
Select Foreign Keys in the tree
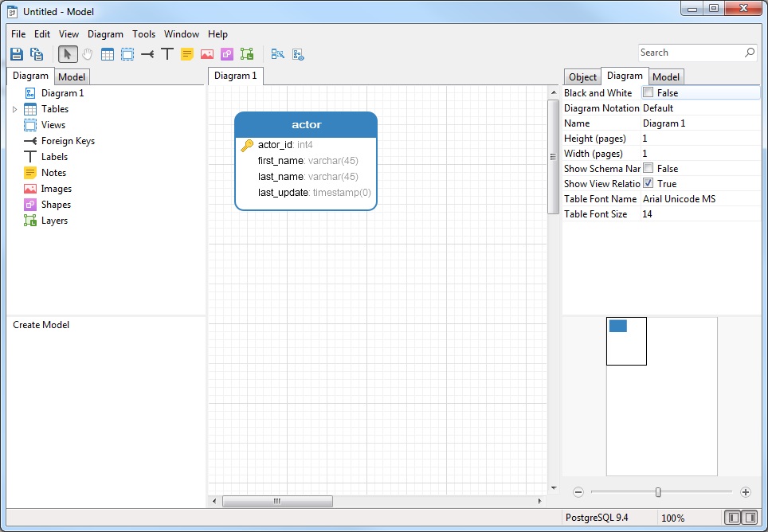(x=68, y=141)
